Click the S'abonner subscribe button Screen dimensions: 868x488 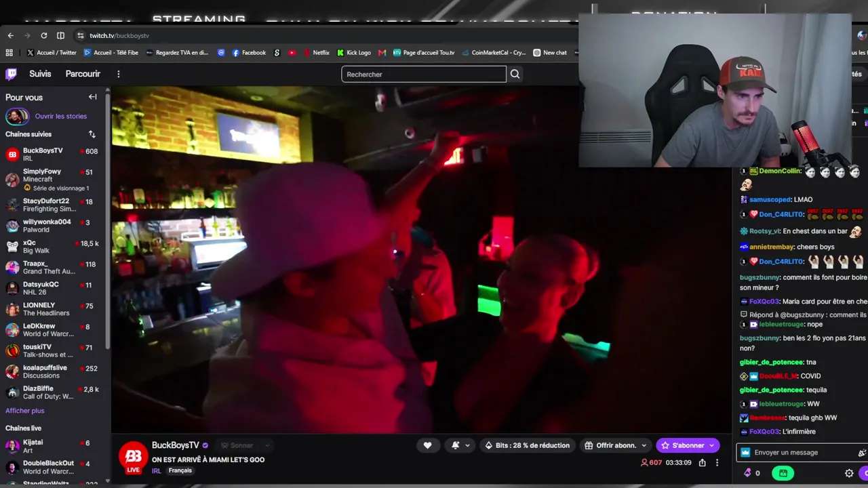coord(688,445)
